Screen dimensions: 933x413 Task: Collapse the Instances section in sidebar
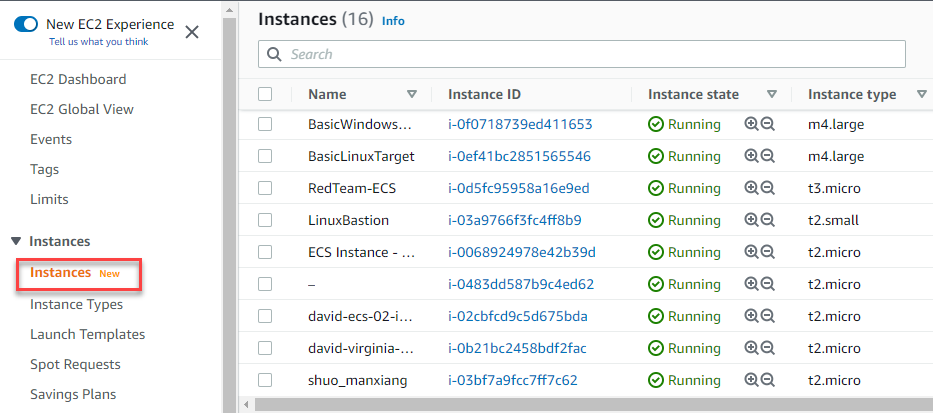pos(16,241)
